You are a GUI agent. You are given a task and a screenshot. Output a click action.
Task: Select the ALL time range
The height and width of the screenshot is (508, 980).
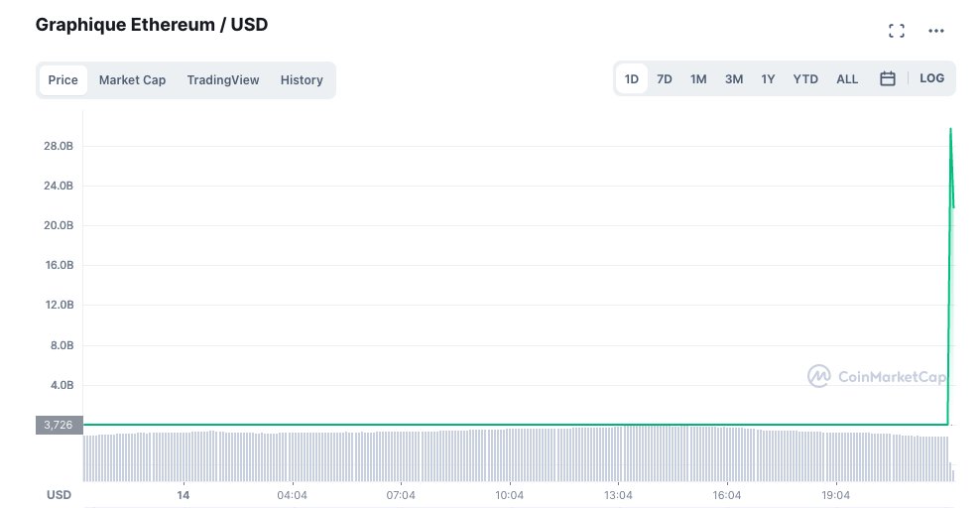[x=847, y=79]
